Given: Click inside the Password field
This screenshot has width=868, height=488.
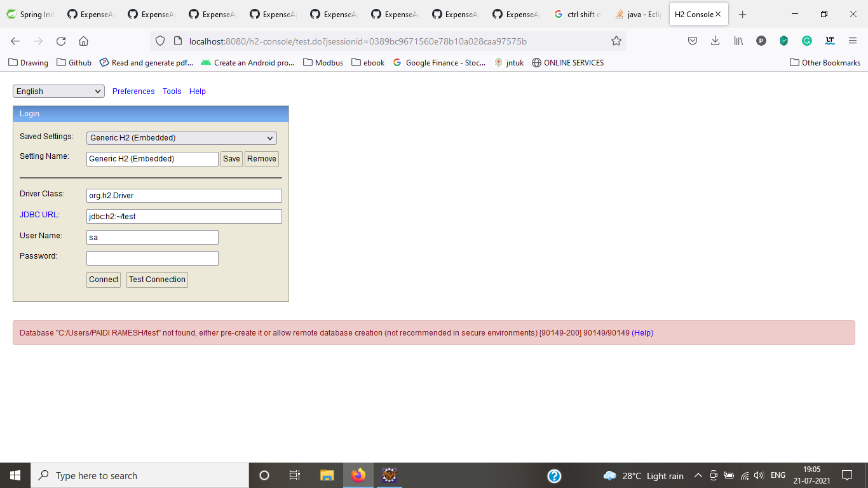Looking at the screenshot, I should pos(152,257).
